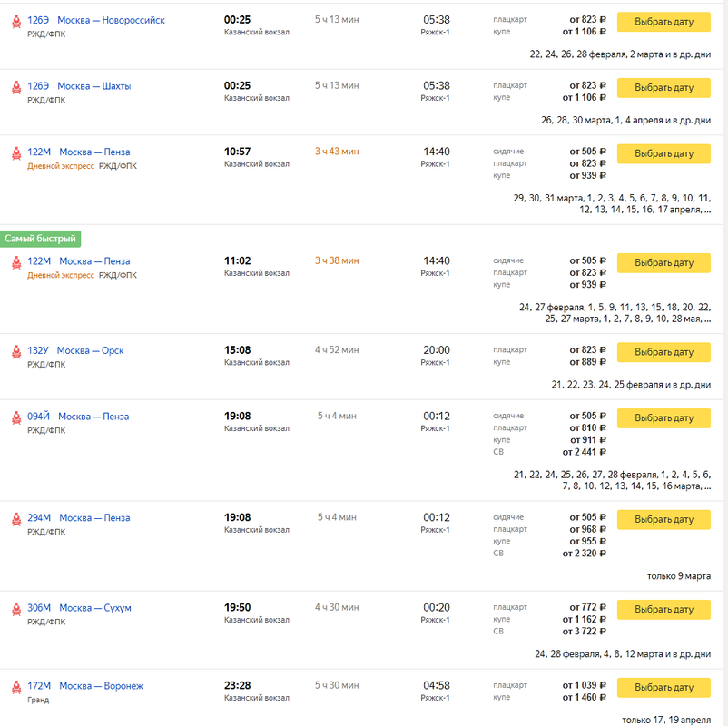Open train 132У Москва — Орск link
728x726 pixels.
tap(75, 350)
